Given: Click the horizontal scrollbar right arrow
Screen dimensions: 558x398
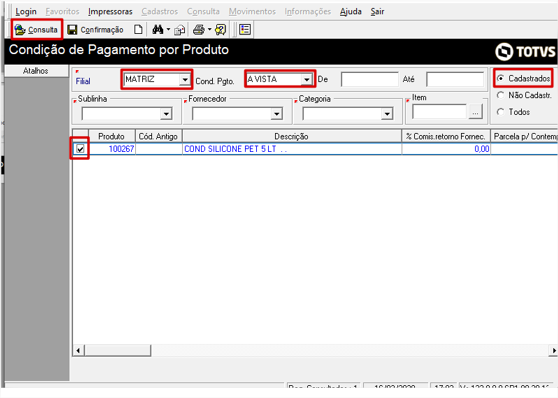Looking at the screenshot, I should click(x=553, y=350).
